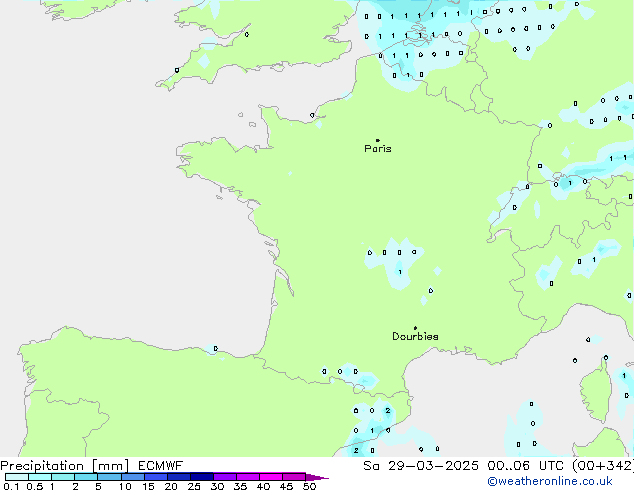This screenshot has height=490, width=634.
Task: Select the 0.1 mm legend color swatch
Action: 17,477
